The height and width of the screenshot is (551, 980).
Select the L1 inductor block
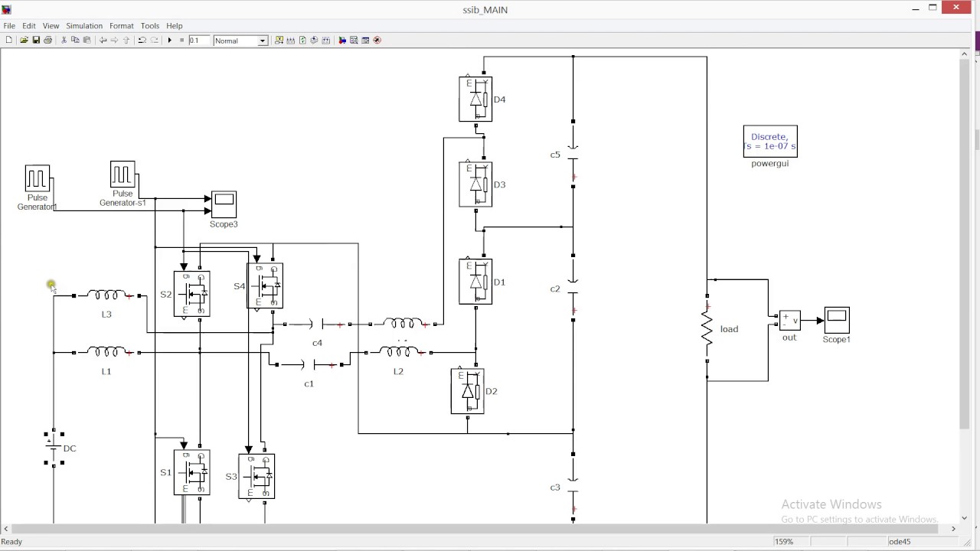pos(106,352)
